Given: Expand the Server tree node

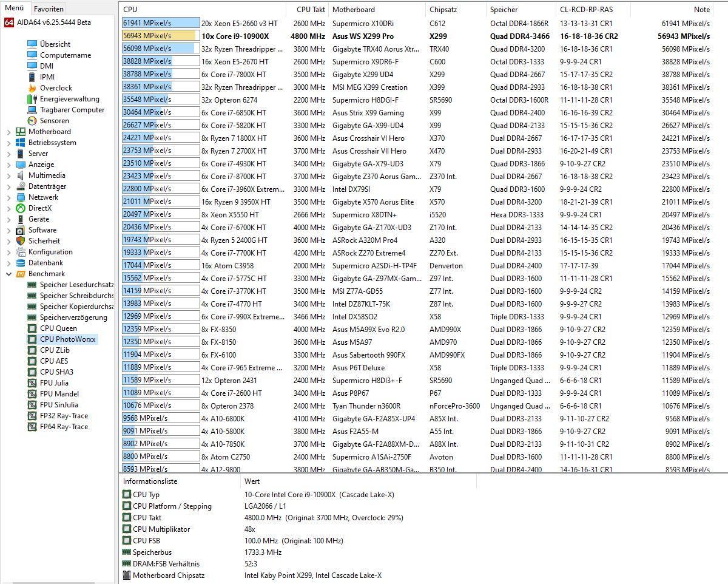Looking at the screenshot, I should click(9, 154).
